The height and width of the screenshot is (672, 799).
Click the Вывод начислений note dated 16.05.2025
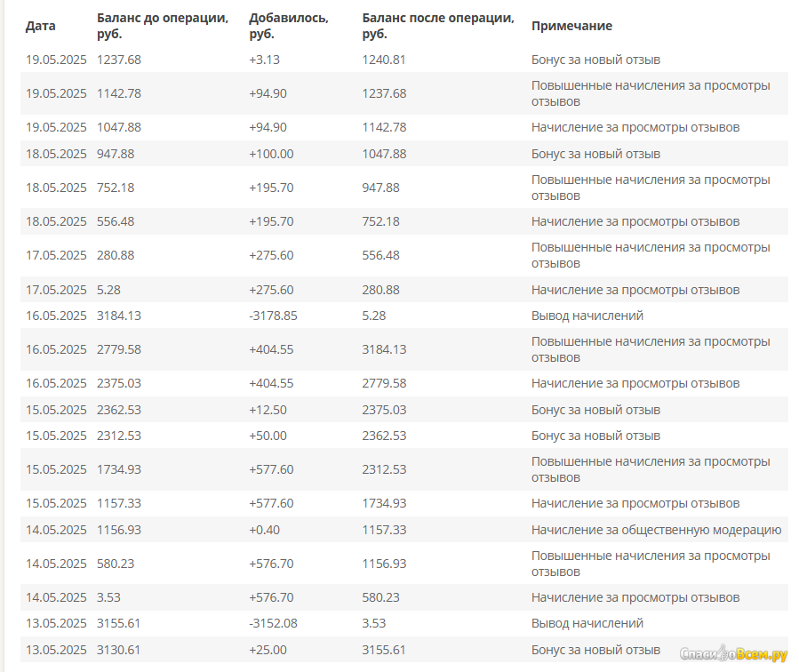[587, 316]
